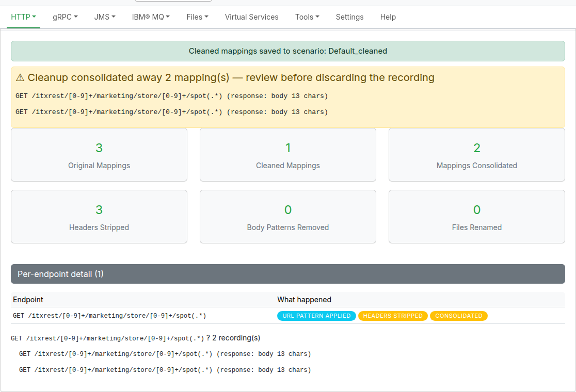Viewport: 576px width, 392px height.
Task: Select the endpoint GET row in the table
Action: [288, 316]
